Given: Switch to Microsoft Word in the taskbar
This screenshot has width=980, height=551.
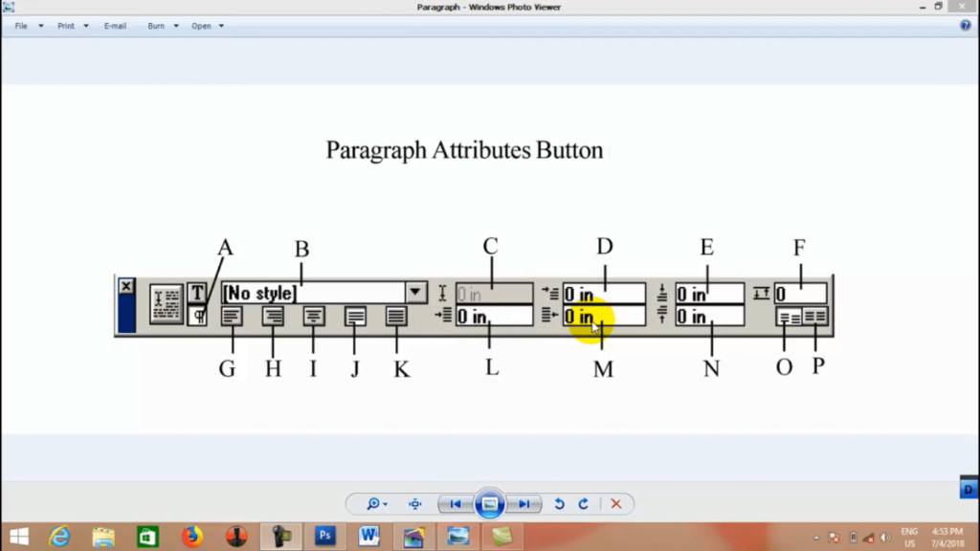Looking at the screenshot, I should tap(368, 536).
